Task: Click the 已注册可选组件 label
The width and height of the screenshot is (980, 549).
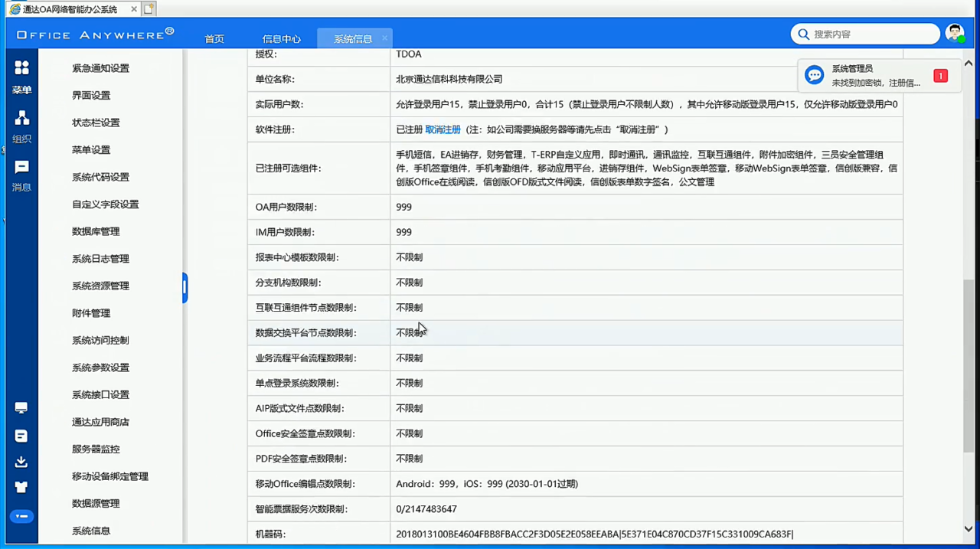Action: [289, 168]
